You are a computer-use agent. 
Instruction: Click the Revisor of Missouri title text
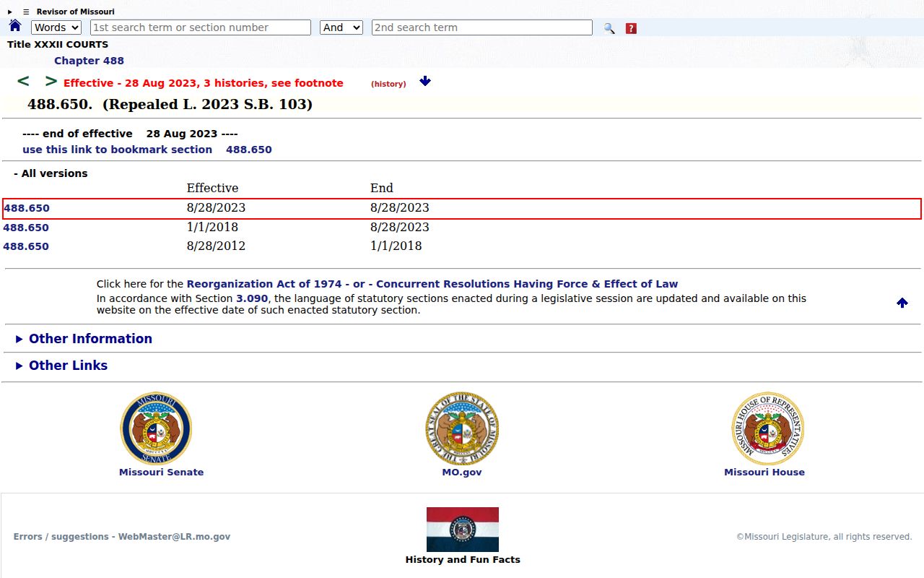coord(76,12)
